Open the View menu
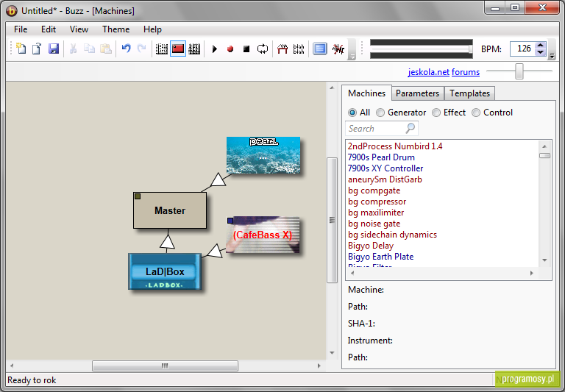 click(79, 29)
